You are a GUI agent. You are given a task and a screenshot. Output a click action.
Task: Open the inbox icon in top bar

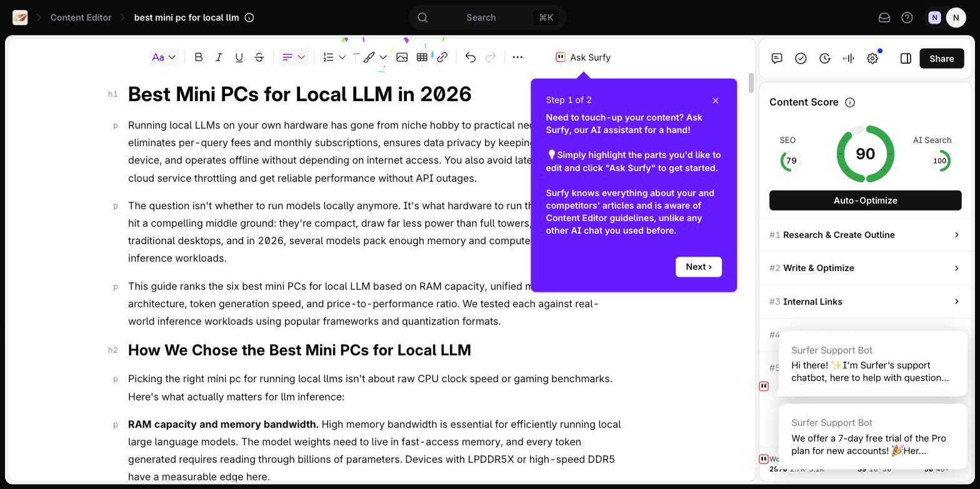pos(884,17)
